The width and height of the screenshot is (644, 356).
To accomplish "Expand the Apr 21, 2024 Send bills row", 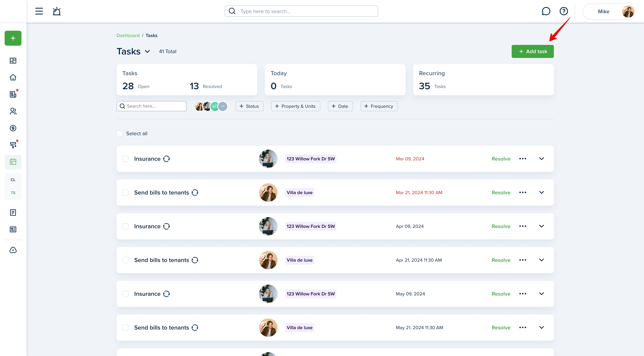I will tap(542, 260).
